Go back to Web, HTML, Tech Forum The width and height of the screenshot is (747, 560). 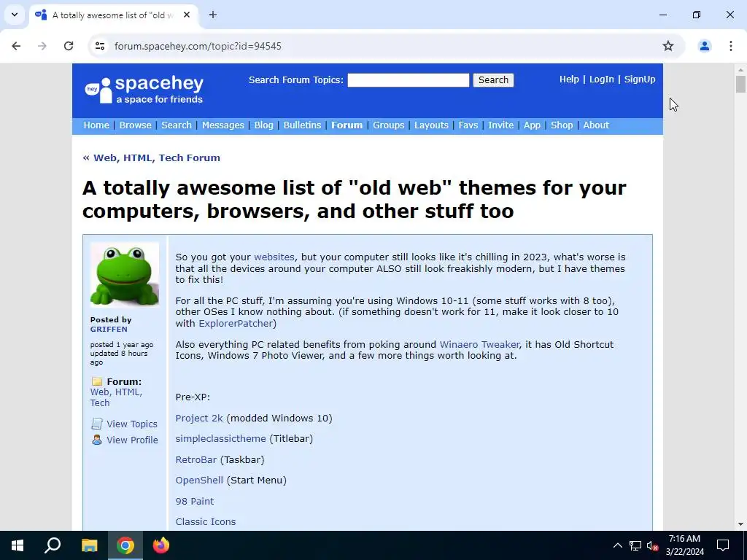tap(152, 157)
